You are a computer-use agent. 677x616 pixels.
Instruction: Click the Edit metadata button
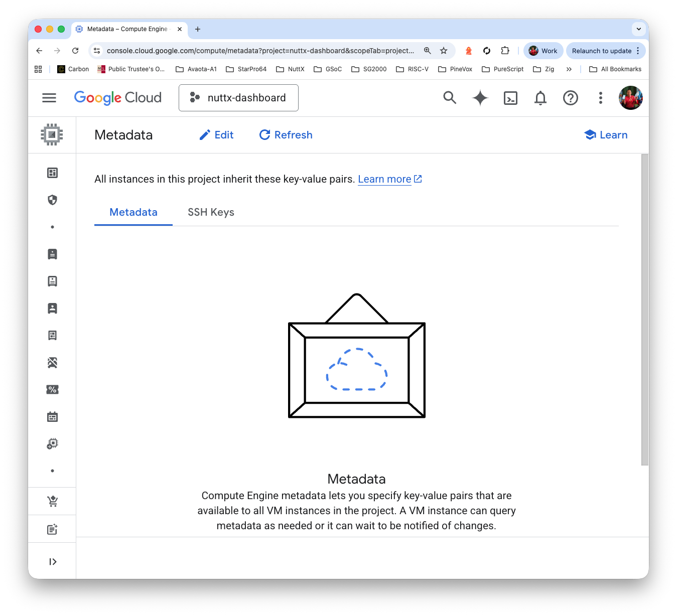click(216, 134)
